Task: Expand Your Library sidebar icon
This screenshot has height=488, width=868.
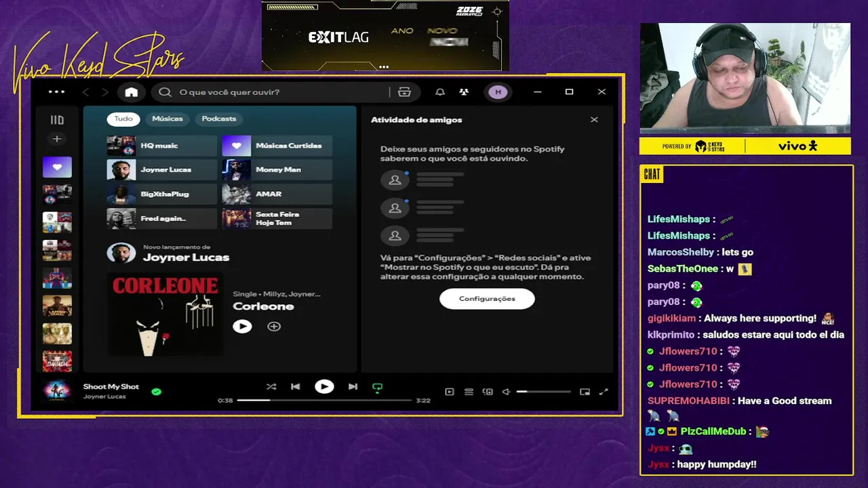Action: (57, 120)
